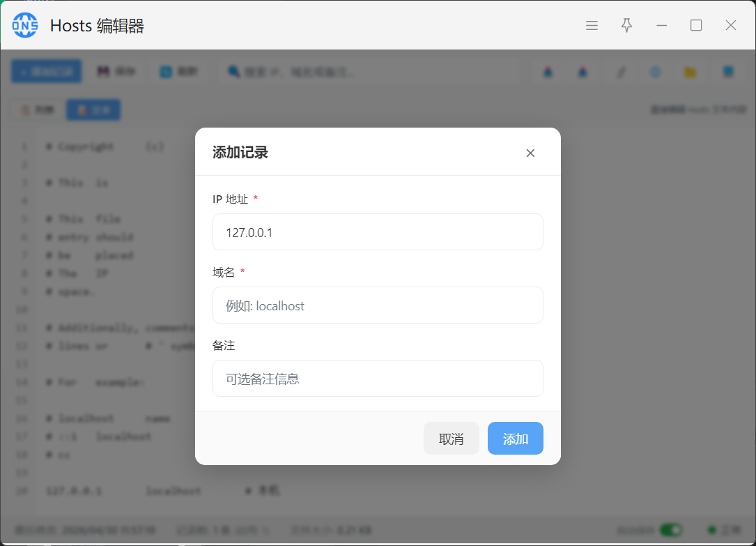Confirm with the blue 添加 button
The height and width of the screenshot is (546, 756).
coord(516,439)
